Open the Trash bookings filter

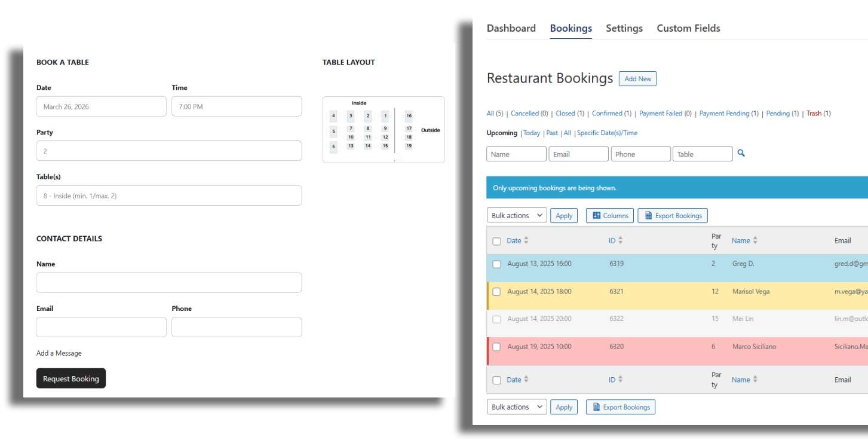click(813, 113)
